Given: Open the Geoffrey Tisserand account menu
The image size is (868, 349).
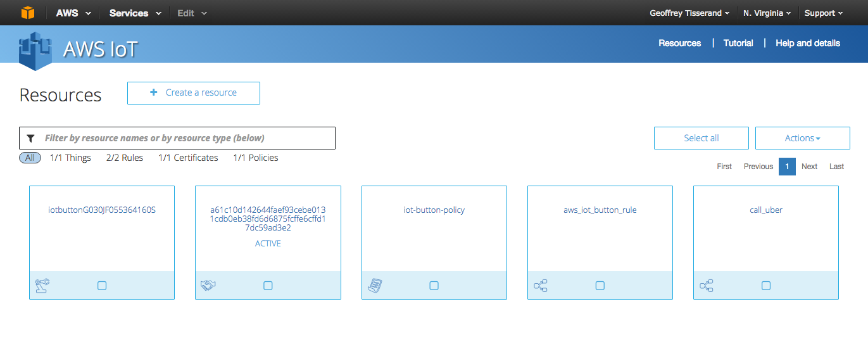Looking at the screenshot, I should click(689, 13).
